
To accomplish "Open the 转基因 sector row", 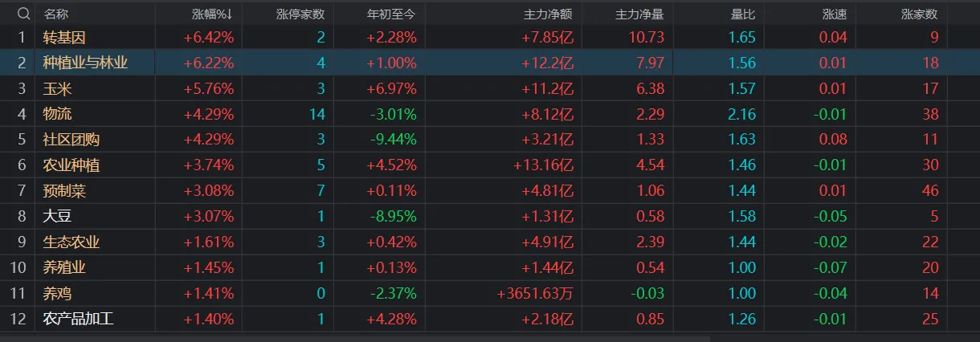I will coord(64,37).
